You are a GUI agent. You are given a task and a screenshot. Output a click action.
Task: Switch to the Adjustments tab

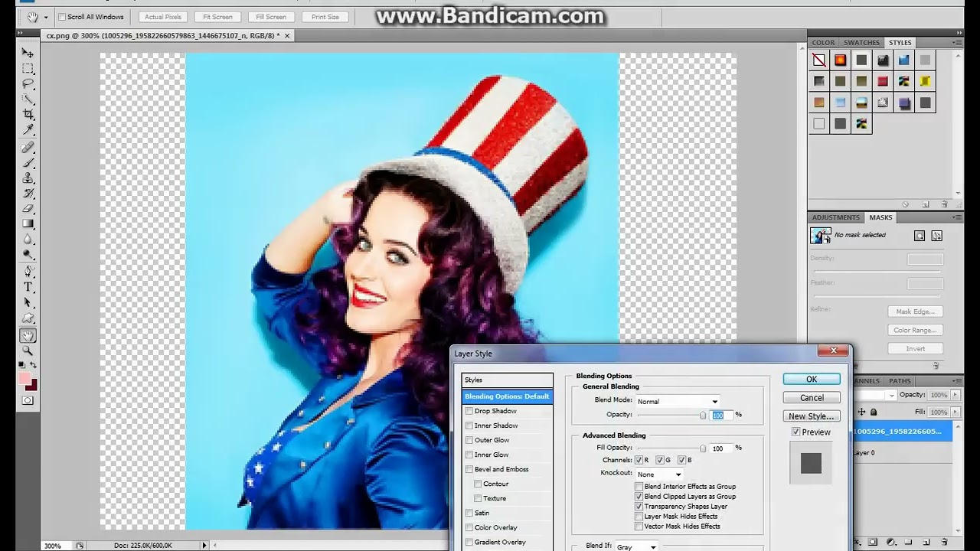coord(836,217)
